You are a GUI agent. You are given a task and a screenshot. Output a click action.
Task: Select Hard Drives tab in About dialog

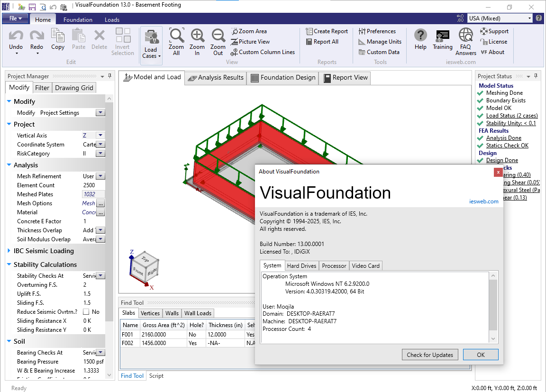[x=301, y=265]
